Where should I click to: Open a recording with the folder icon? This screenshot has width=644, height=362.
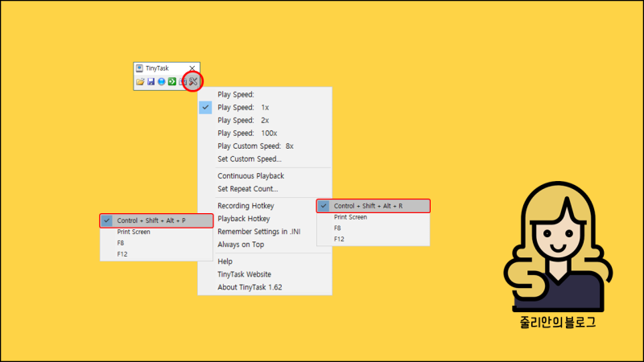(x=140, y=82)
